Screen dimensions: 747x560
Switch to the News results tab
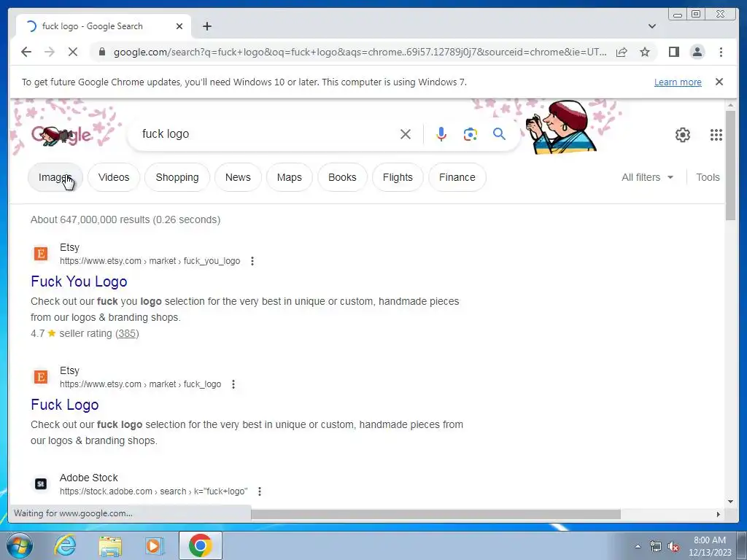pyautogui.click(x=238, y=177)
